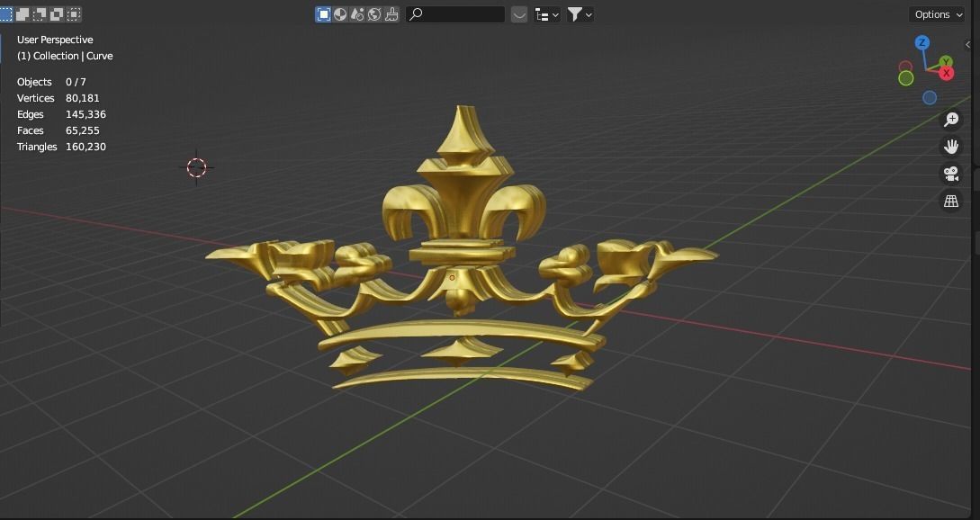Choose the 'extend selection' mode icon
The height and width of the screenshot is (520, 980).
pos(22,13)
